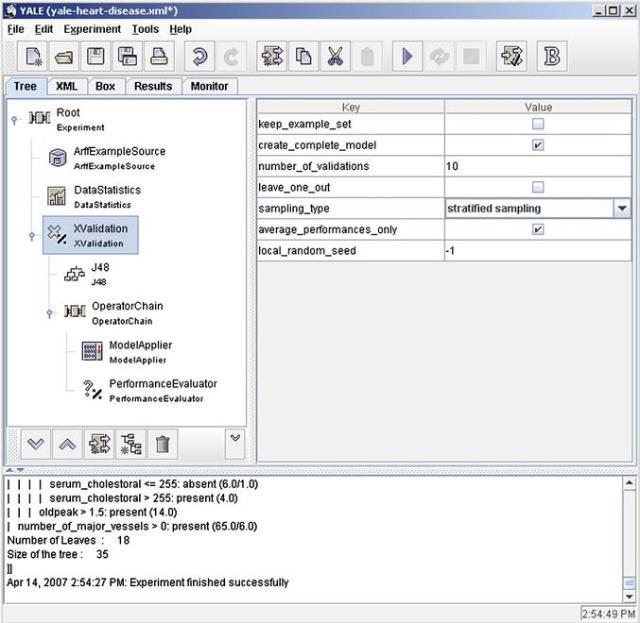Click the building block tree icon
Screen dimensions: 640x623
coord(131,444)
